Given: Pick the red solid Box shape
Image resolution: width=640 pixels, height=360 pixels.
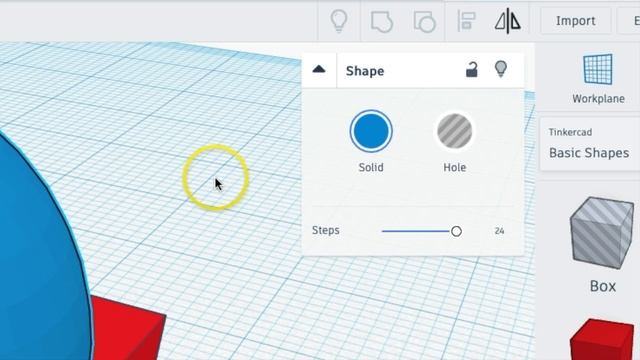Looking at the screenshot, I should [602, 340].
